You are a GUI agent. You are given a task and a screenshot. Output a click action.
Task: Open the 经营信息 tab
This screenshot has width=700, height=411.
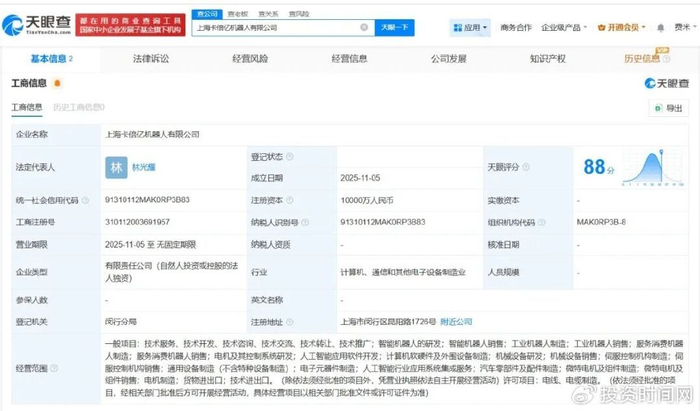(x=349, y=59)
